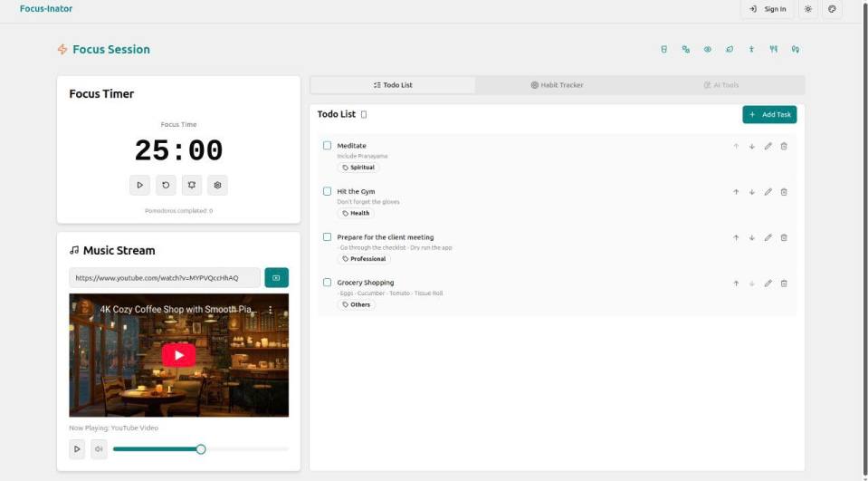Viewport: 868px width, 481px height.
Task: Tick the Grocery Shopping checkbox
Action: (x=328, y=283)
